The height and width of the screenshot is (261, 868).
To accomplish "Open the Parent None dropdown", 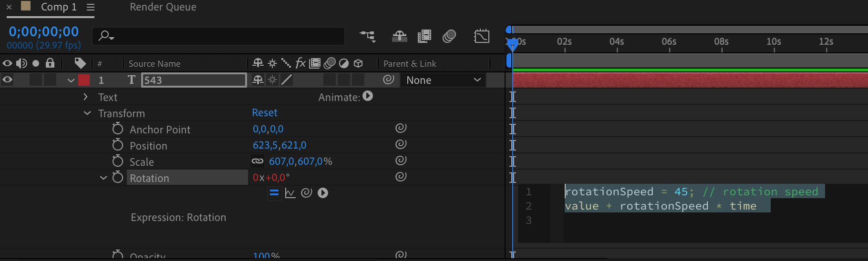I will coord(443,80).
